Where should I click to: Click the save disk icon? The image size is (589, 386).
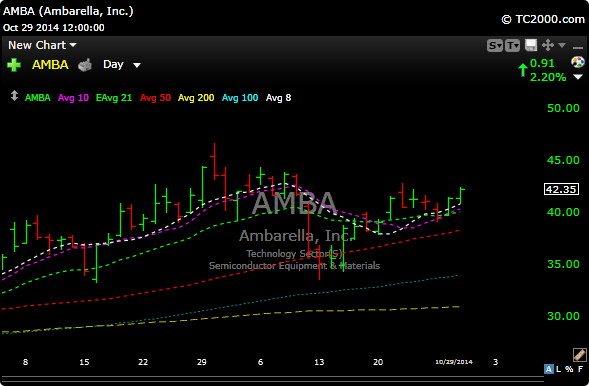(531, 45)
